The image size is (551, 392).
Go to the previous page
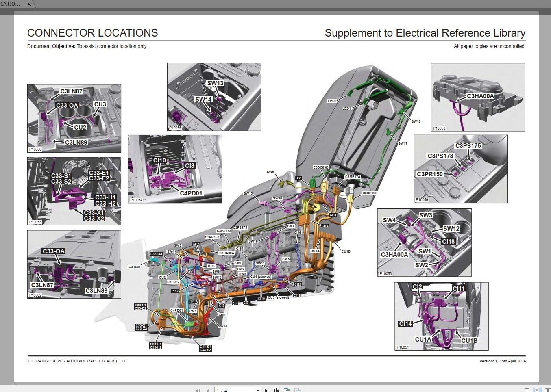[x=208, y=390]
